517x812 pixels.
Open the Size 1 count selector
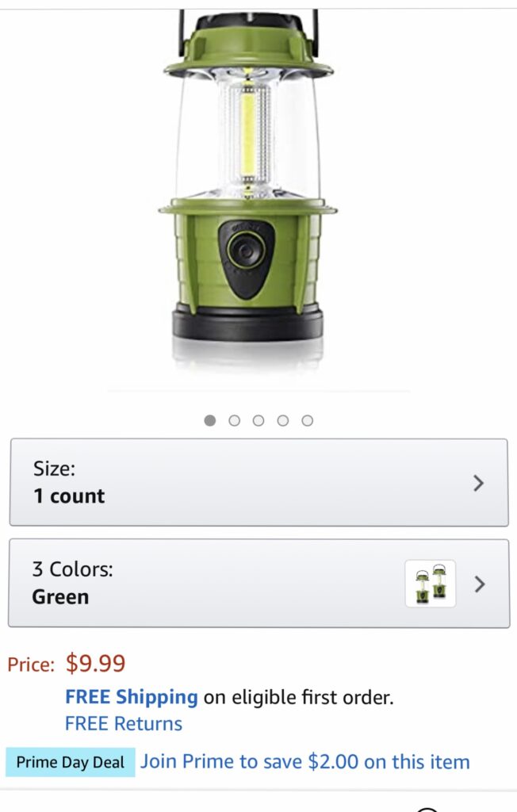258,483
